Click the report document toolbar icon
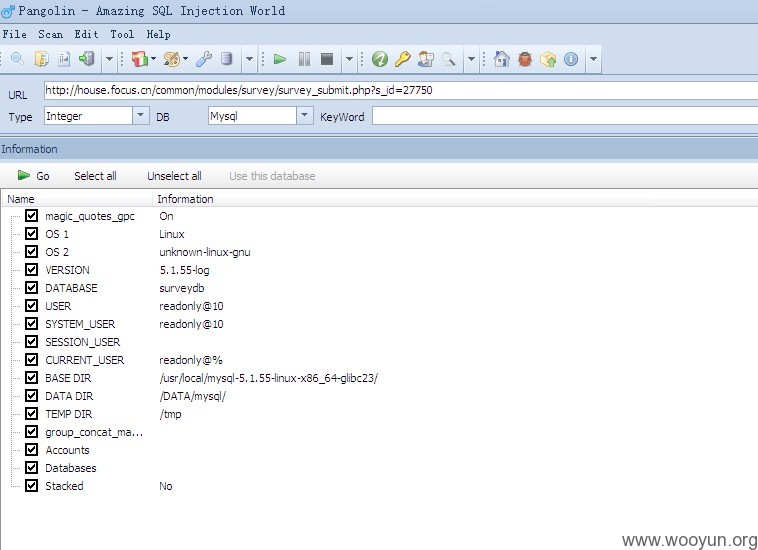Screen dimensions: 758x550 (x=64, y=59)
